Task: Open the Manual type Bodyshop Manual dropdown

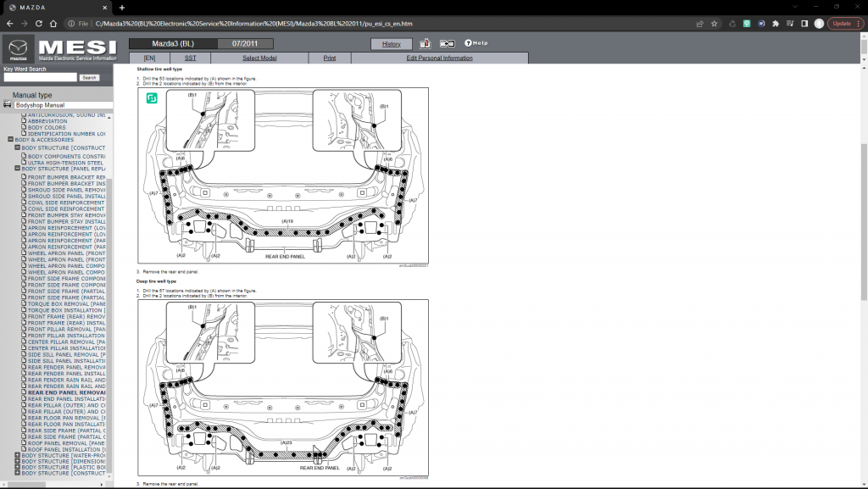Action: [59, 105]
